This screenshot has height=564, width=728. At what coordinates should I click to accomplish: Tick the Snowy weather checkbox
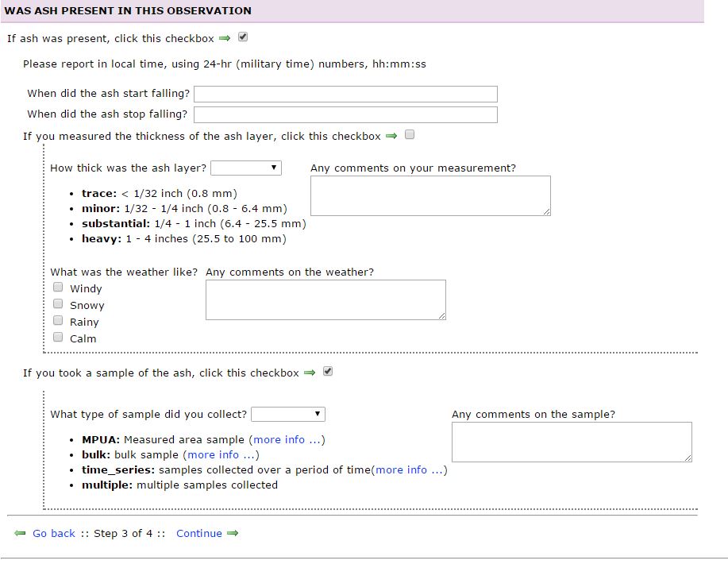[58, 304]
